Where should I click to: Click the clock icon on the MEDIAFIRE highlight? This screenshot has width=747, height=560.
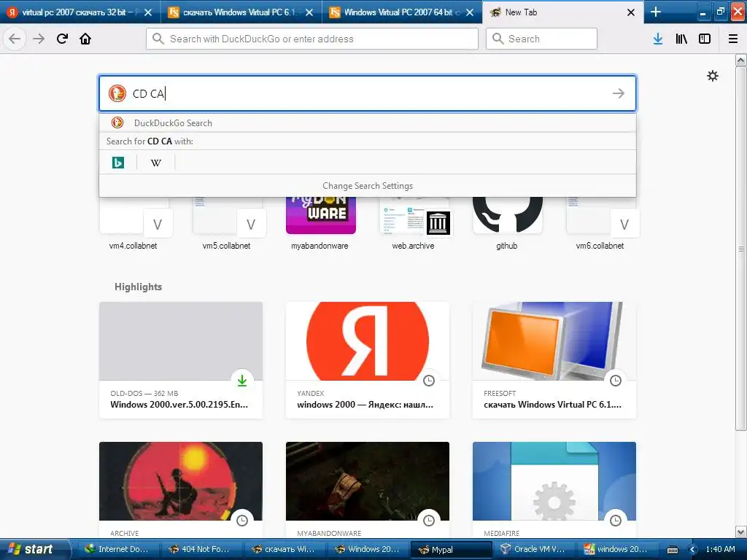tap(616, 521)
